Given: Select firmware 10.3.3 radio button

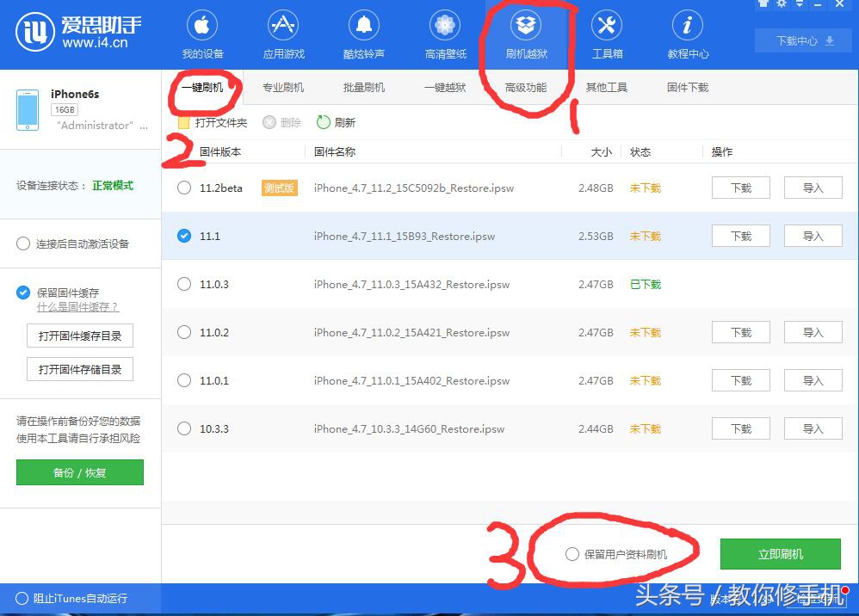Looking at the screenshot, I should tap(184, 428).
